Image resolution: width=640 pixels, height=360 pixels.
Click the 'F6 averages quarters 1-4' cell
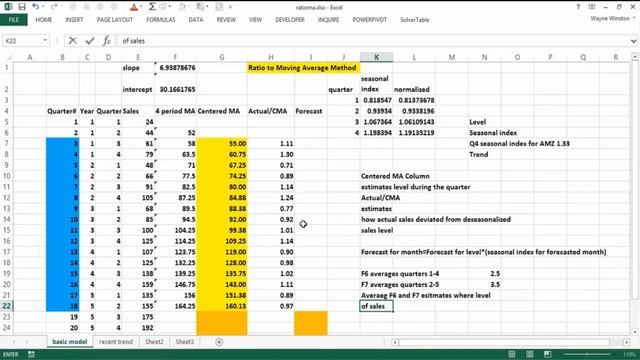click(400, 273)
